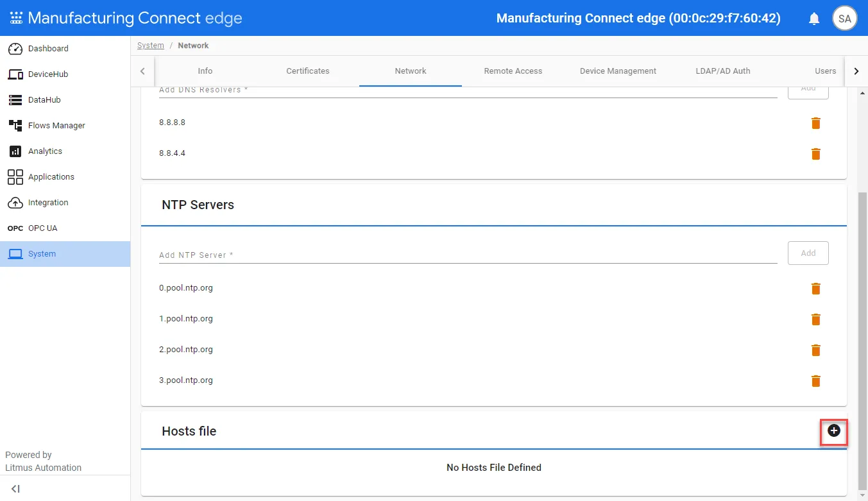This screenshot has width=868, height=501.
Task: Open Applications in the sidebar
Action: 65,177
